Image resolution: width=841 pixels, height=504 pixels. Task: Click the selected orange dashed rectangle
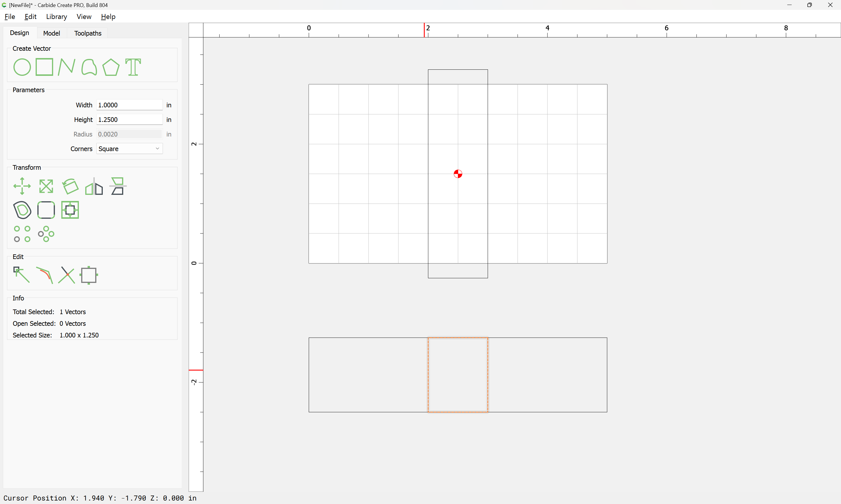(429, 375)
